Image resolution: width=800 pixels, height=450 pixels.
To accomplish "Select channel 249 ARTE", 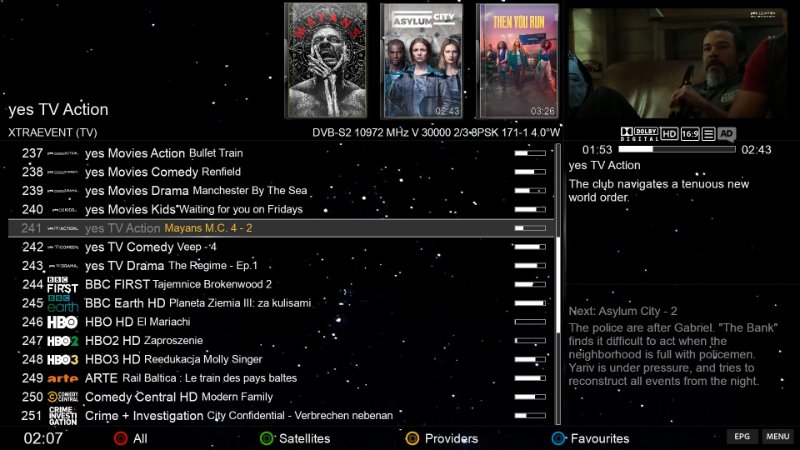I will [x=281, y=378].
